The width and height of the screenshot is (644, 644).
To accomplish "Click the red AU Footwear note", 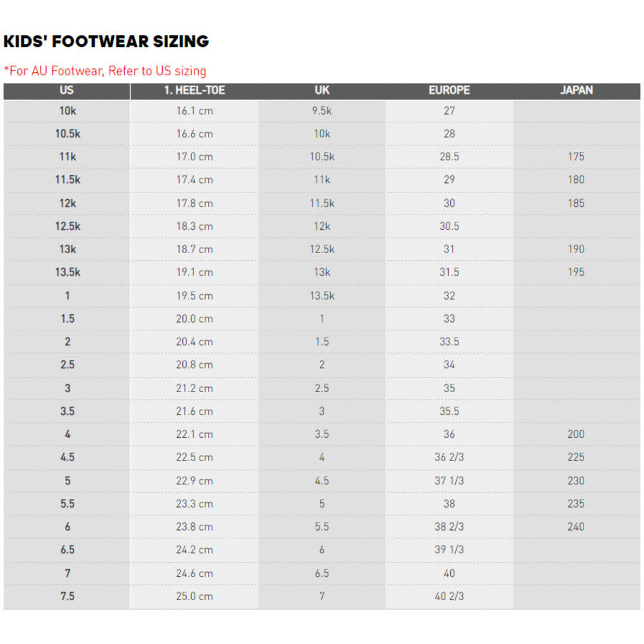I will coord(105,71).
